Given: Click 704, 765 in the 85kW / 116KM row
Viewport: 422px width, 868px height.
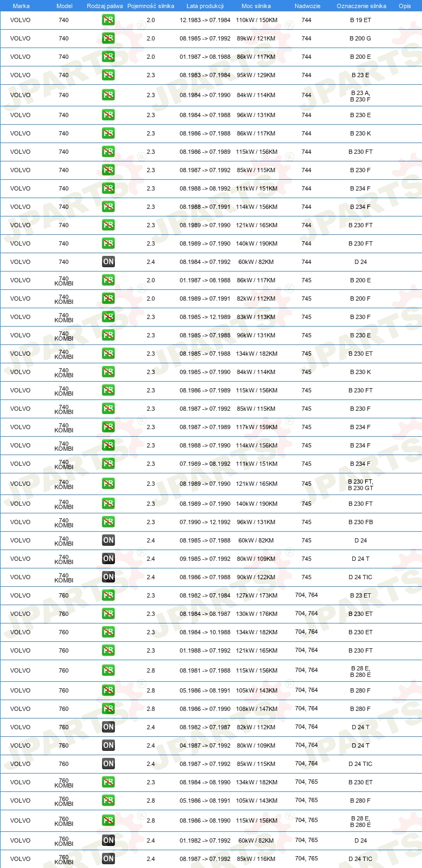Looking at the screenshot, I should coord(307,858).
